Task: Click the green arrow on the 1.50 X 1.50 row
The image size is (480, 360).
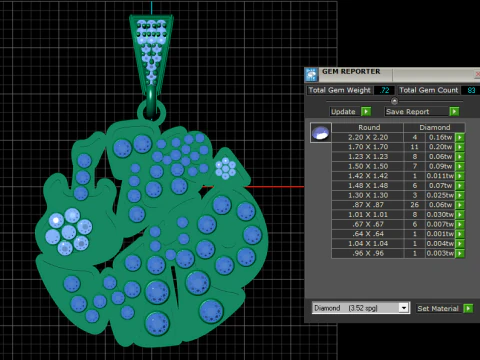Action: coord(460,166)
